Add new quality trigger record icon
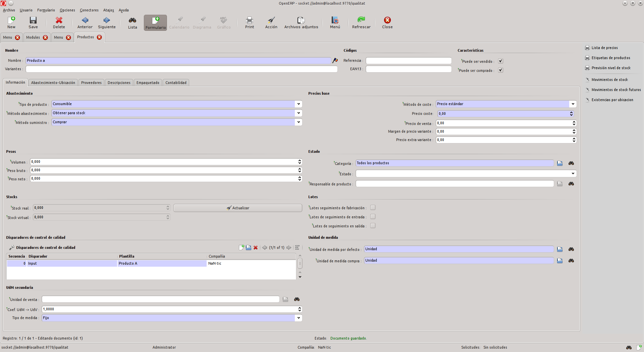644x352 pixels. tap(241, 248)
